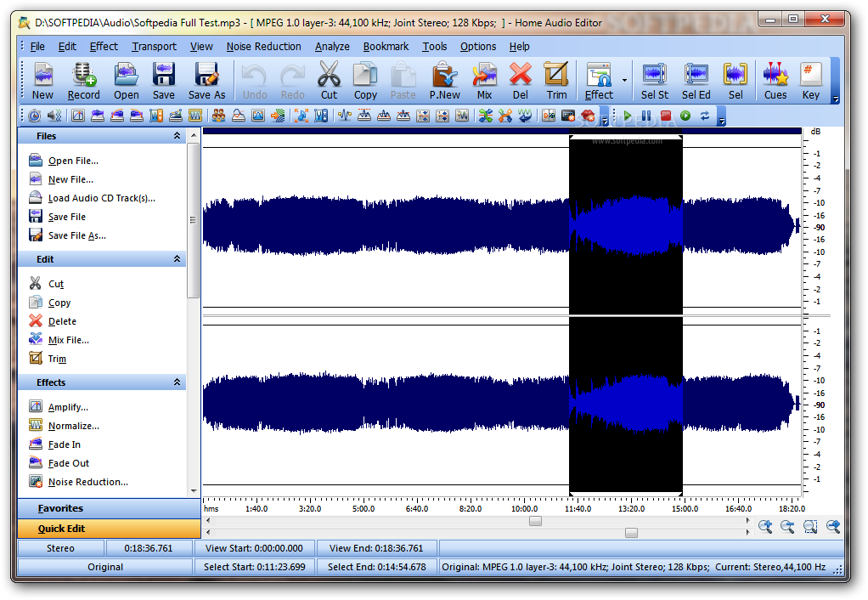Start recording with the Record toolbar icon
The width and height of the screenshot is (868, 600).
pyautogui.click(x=83, y=81)
